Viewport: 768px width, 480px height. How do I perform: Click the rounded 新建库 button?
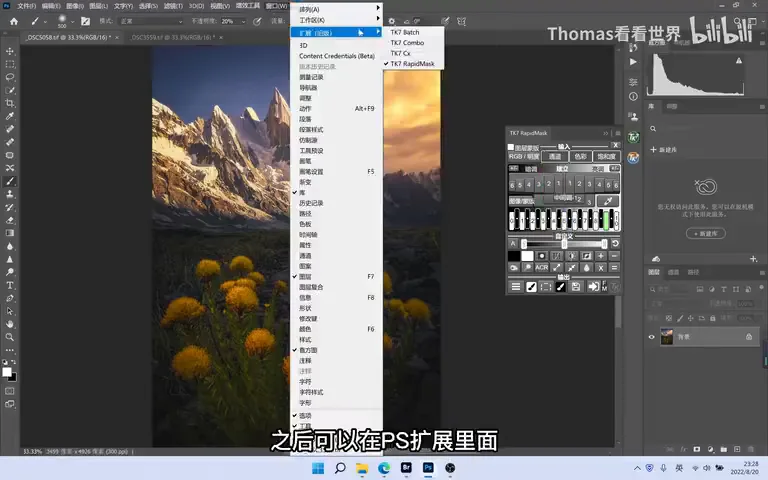click(706, 234)
